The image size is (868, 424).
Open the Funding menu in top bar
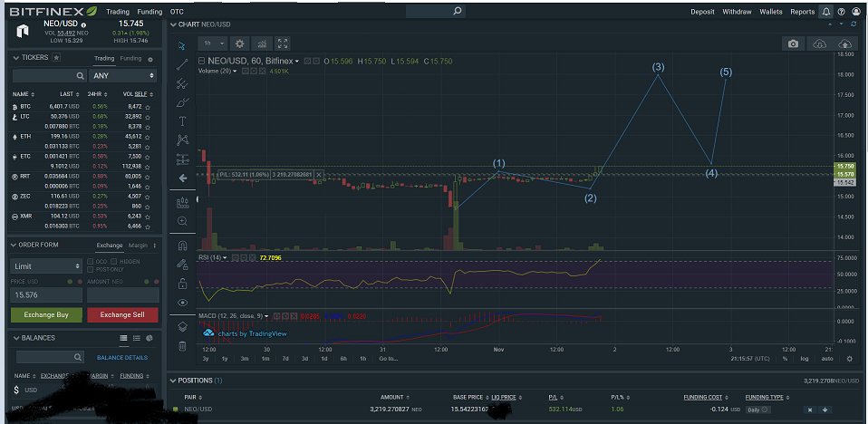[x=150, y=12]
